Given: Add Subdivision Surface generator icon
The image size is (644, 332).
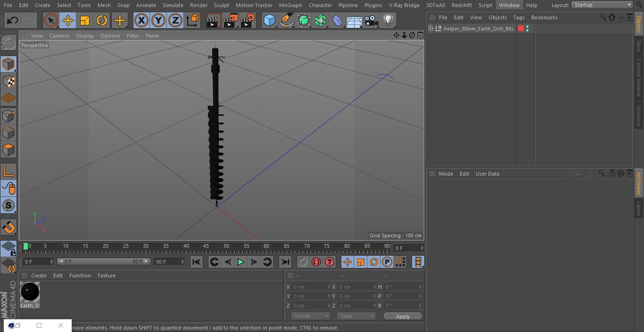Looking at the screenshot, I should click(x=304, y=21).
